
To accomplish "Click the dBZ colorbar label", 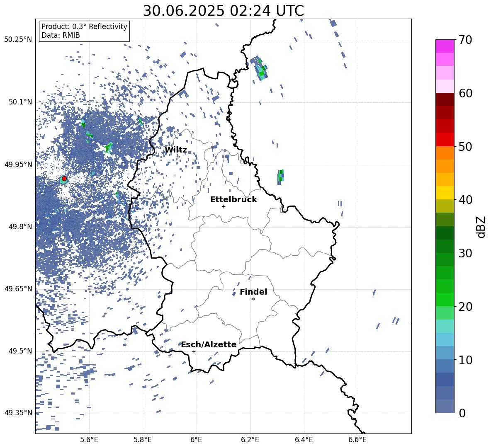I will pyautogui.click(x=481, y=227).
